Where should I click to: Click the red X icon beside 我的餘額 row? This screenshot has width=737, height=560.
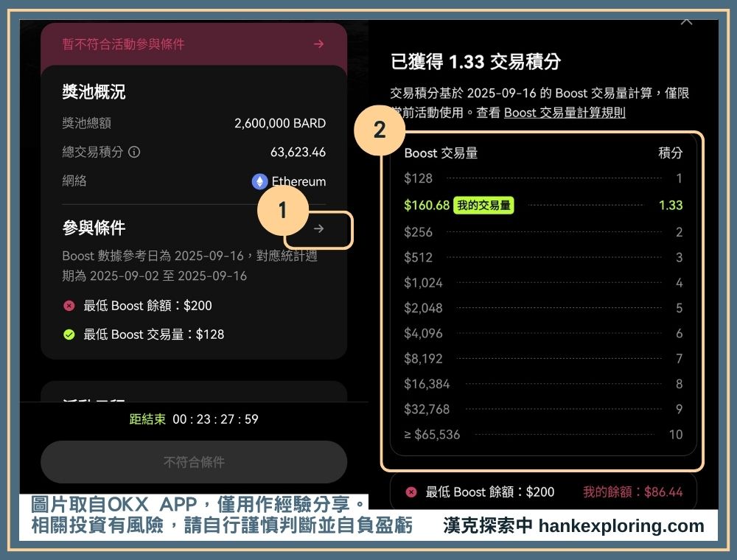tap(411, 492)
